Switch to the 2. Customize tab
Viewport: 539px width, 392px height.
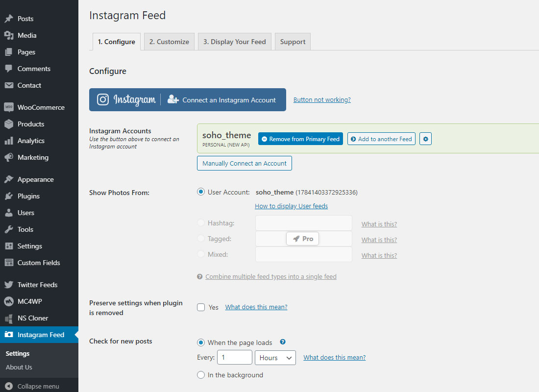tap(169, 42)
